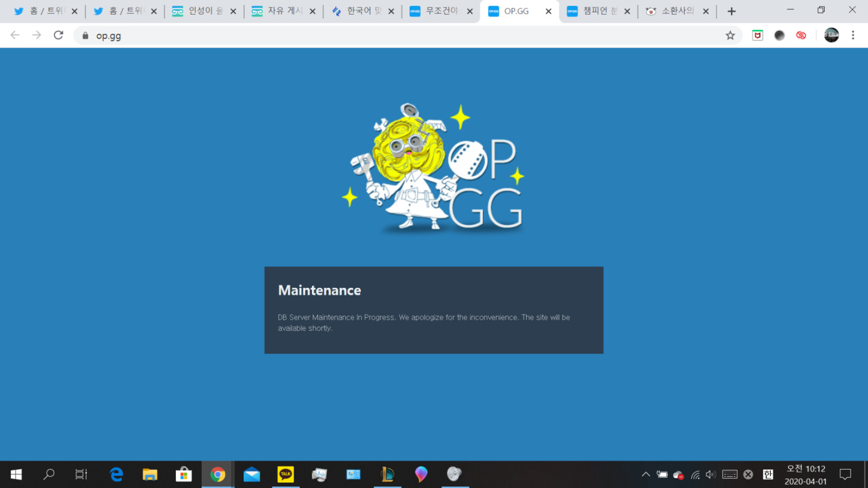The image size is (868, 488).
Task: Close the OP.GG tab
Action: pos(548,11)
